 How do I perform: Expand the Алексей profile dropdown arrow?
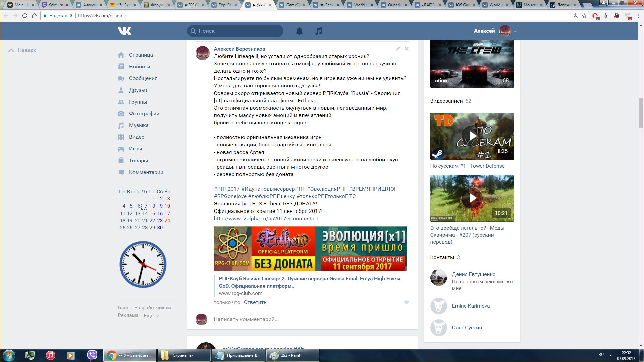point(515,31)
